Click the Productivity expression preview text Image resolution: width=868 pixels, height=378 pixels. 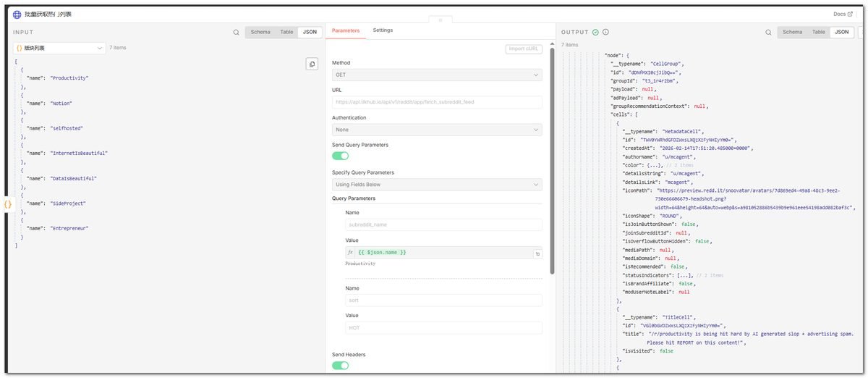(x=360, y=264)
